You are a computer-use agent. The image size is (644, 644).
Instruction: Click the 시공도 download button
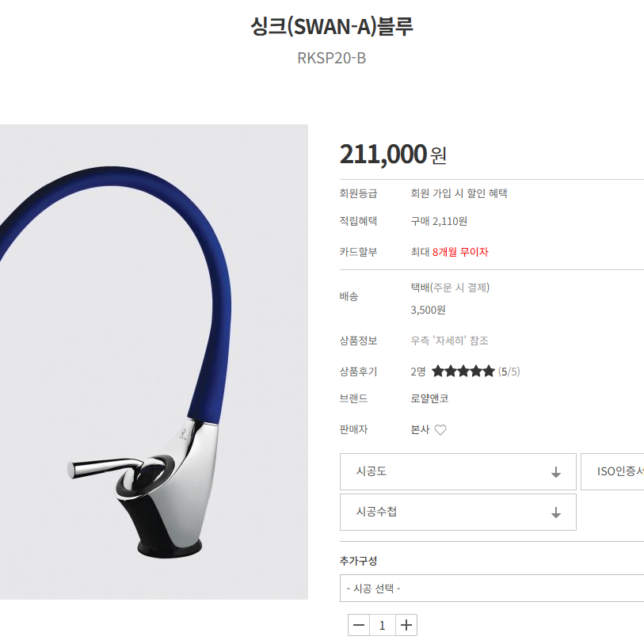pos(458,471)
